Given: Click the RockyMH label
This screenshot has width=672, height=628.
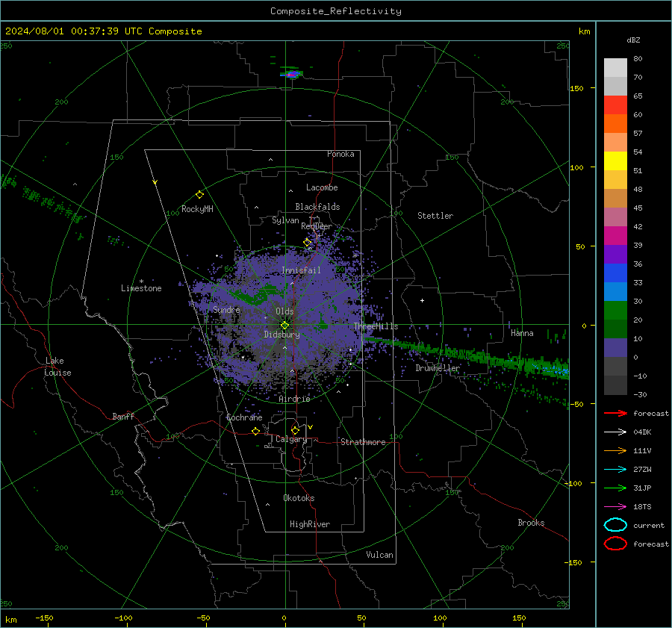Looking at the screenshot, I should click(197, 209).
